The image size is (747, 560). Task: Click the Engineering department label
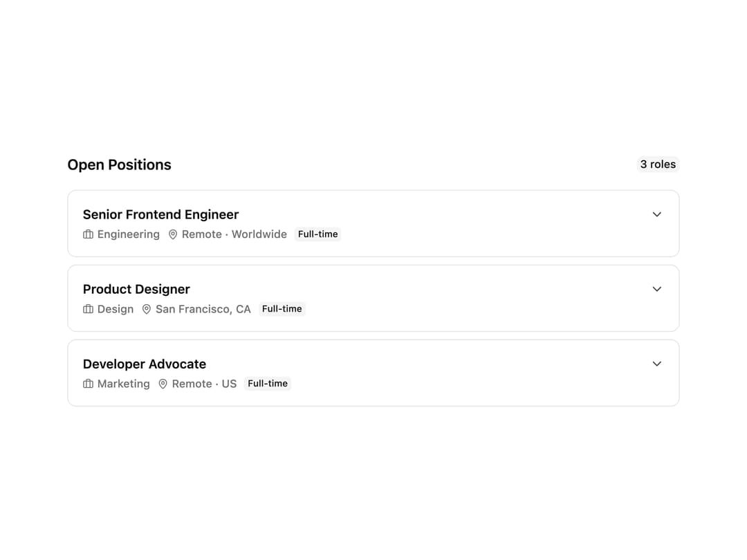(x=129, y=234)
